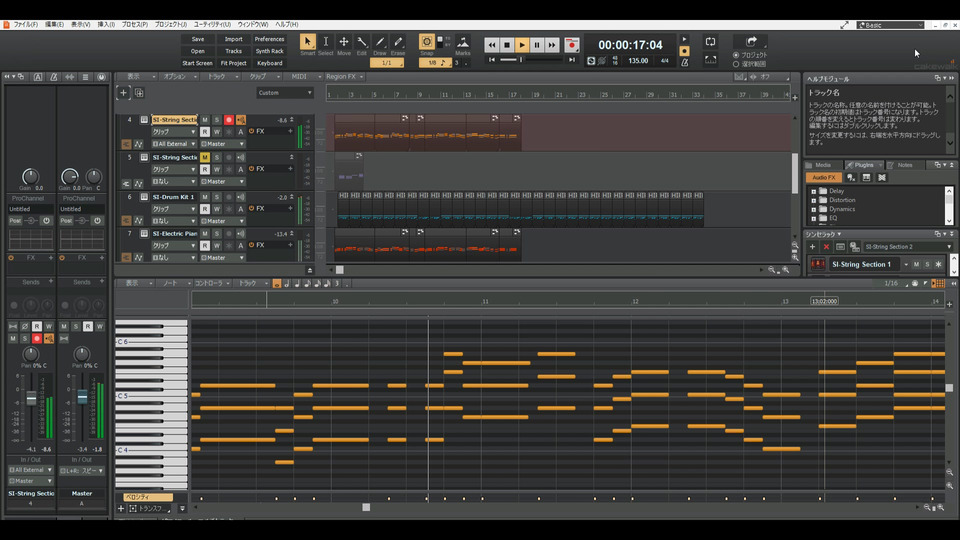Activate the Draw tool
The height and width of the screenshot is (540, 960).
(x=380, y=43)
